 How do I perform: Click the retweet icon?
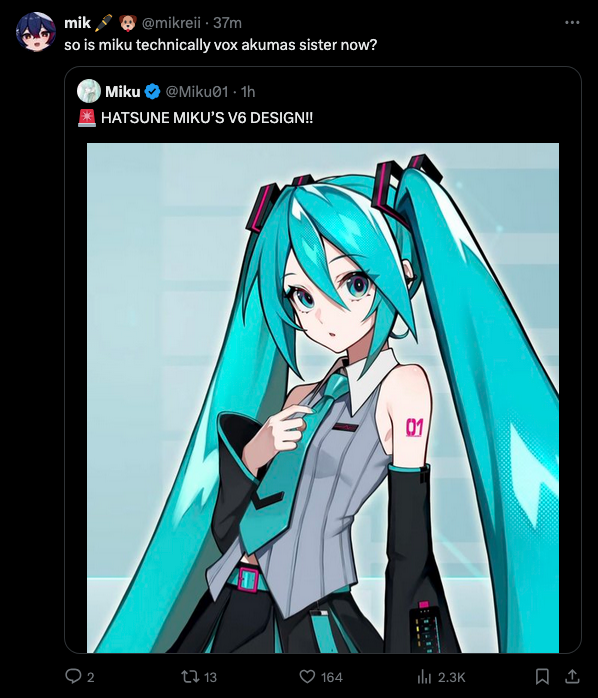pyautogui.click(x=189, y=677)
